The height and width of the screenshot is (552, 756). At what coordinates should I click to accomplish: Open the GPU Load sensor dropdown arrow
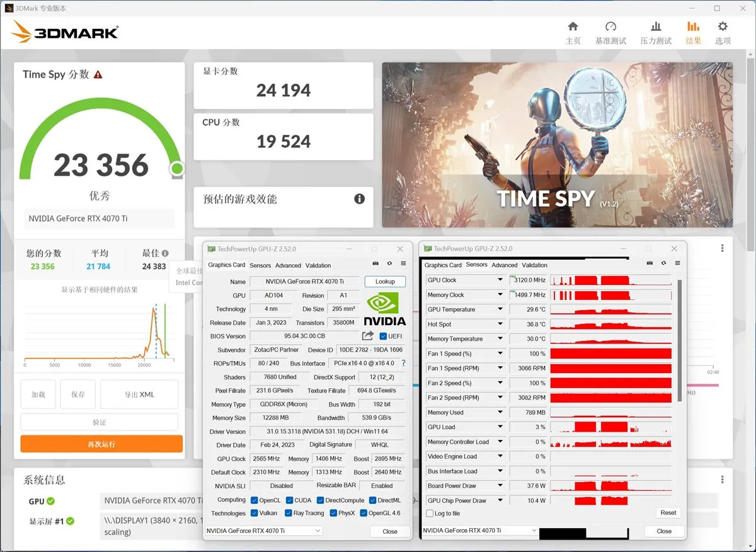click(x=500, y=427)
